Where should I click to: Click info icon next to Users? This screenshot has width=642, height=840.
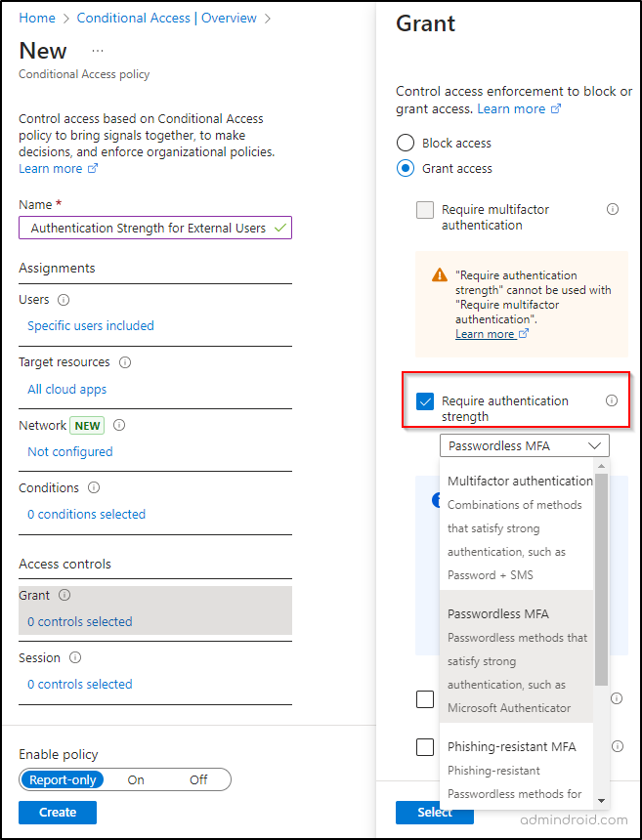pyautogui.click(x=64, y=300)
